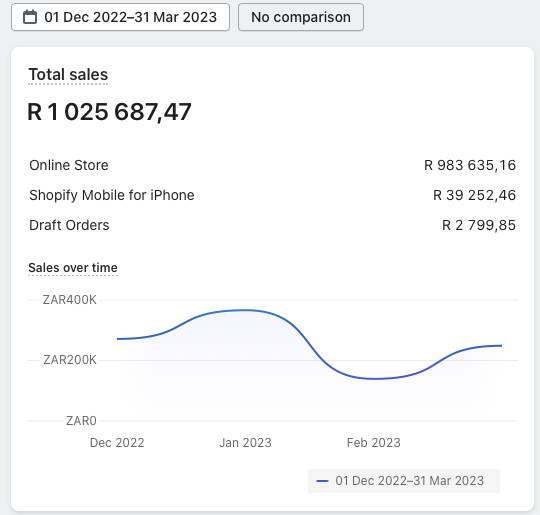Click the ZAR200K axis label

pos(70,360)
